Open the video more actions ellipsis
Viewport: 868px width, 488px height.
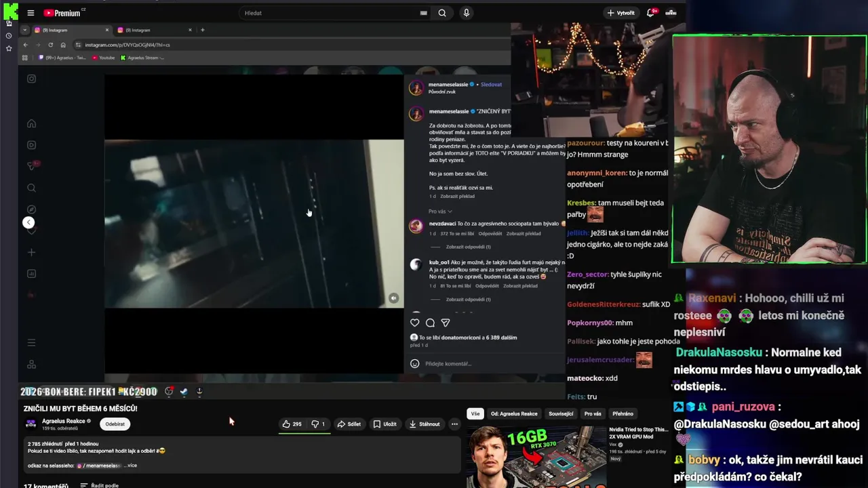(454, 424)
